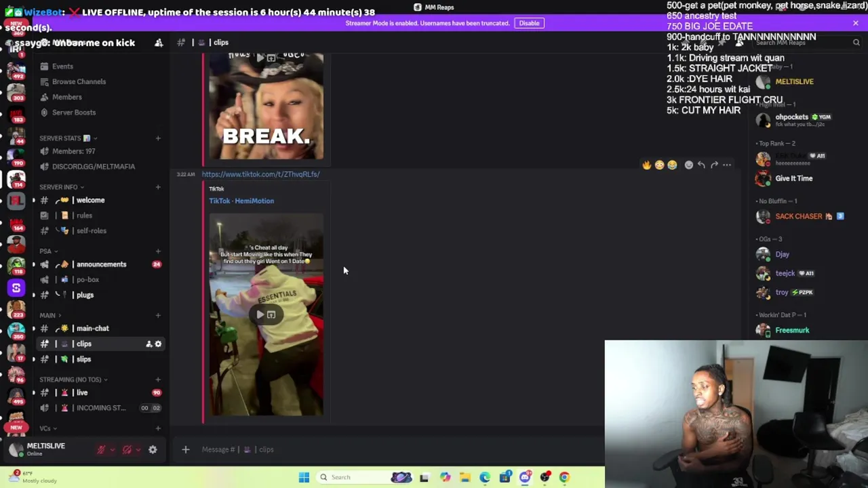Image resolution: width=868 pixels, height=488 pixels.
Task: Open the TikTok · HemiMotion embed title
Action: click(241, 201)
